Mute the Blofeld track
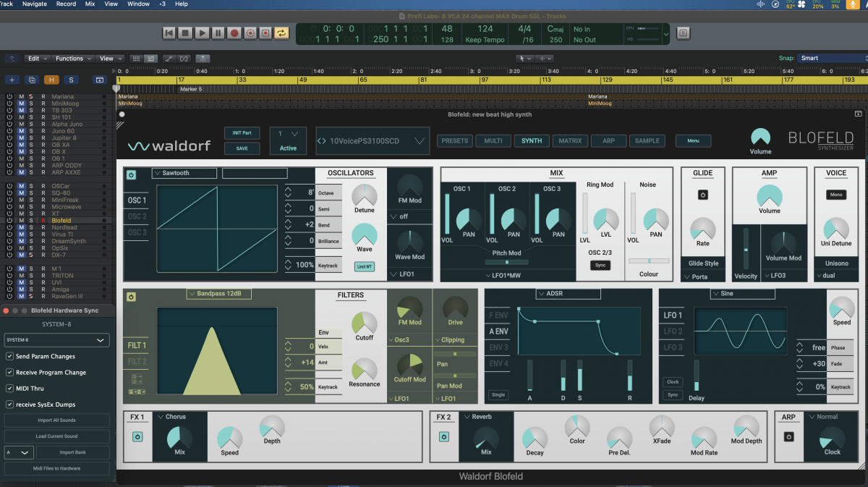 tap(21, 221)
